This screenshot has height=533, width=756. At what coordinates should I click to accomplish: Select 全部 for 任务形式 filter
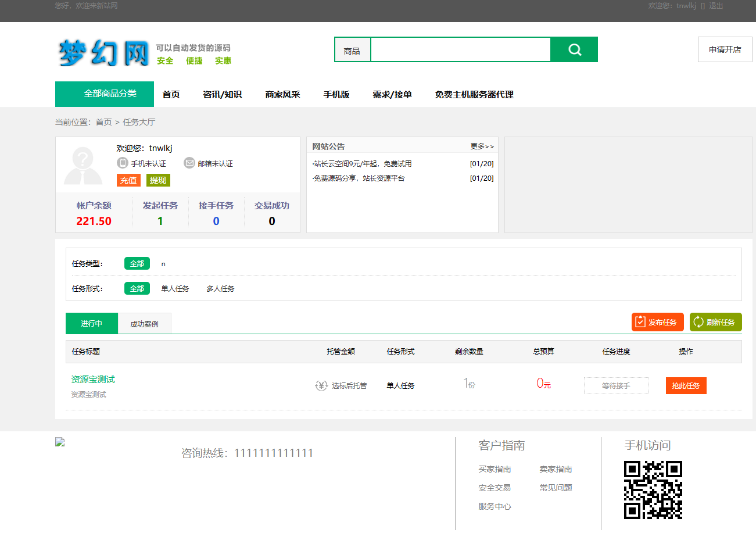(137, 288)
